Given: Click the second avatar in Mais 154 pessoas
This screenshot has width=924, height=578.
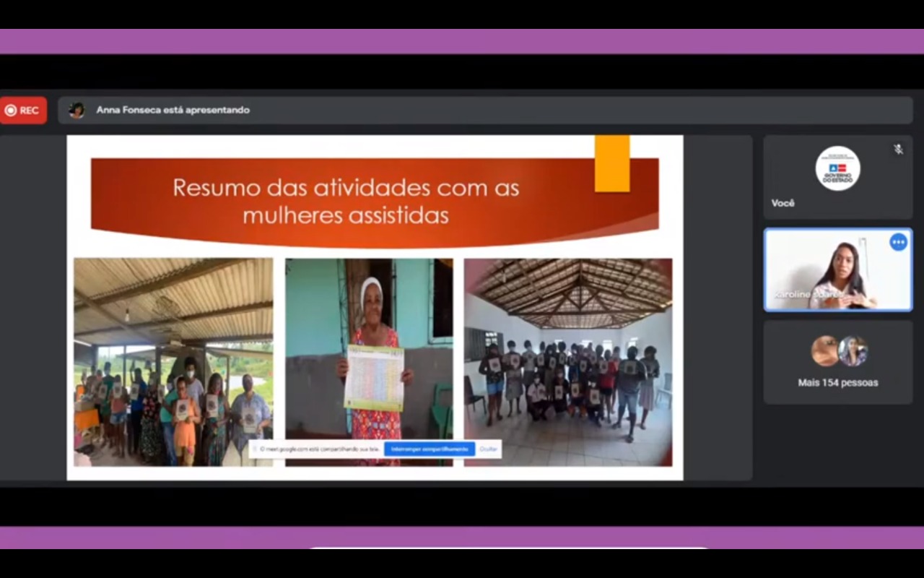Looking at the screenshot, I should coord(853,351).
